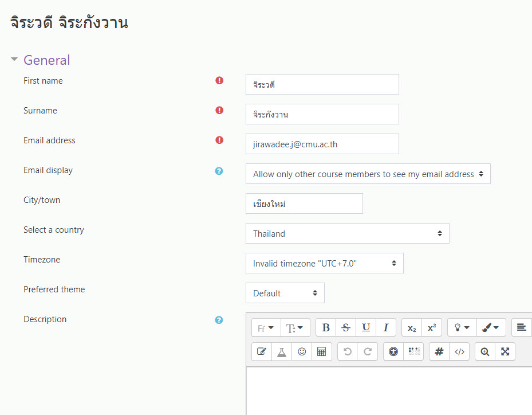
Task: Toggle HTML source code view
Action: [x=459, y=352]
